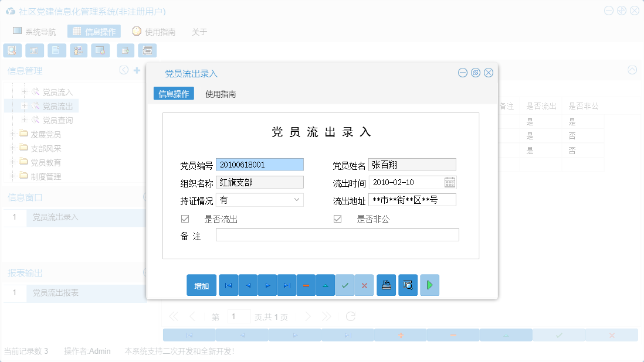The width and height of the screenshot is (644, 362).
Task: Select the print icon in the dialog
Action: point(386,285)
